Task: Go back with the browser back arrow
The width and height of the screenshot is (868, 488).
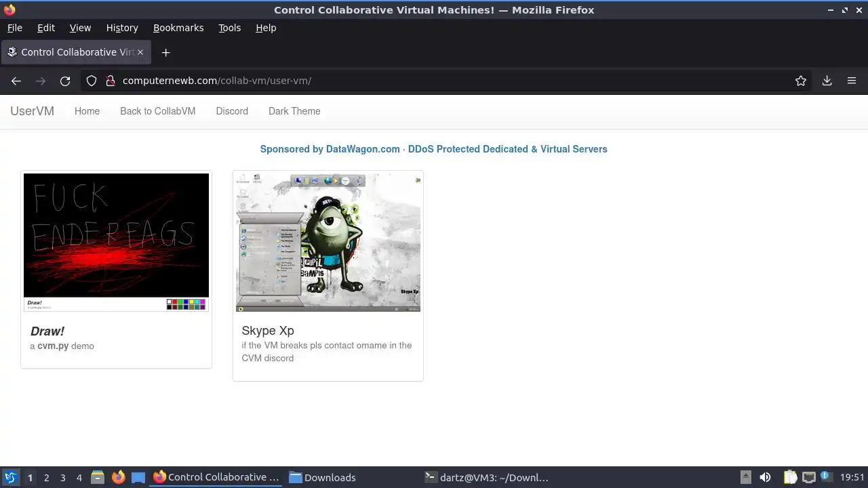Action: pyautogui.click(x=16, y=81)
